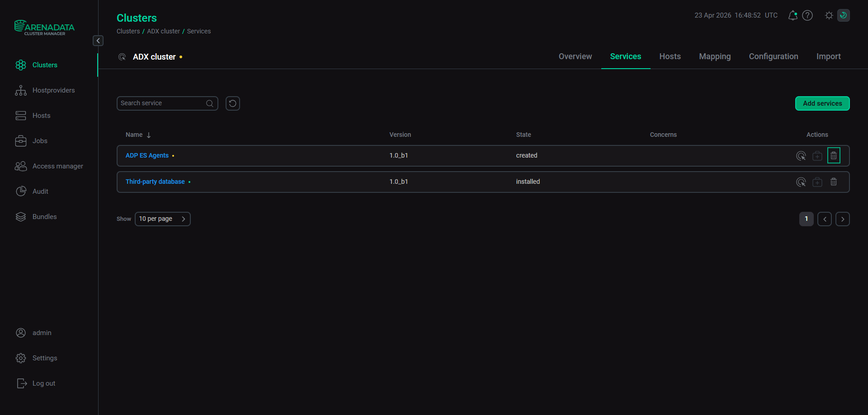The height and width of the screenshot is (415, 868).
Task: Open the help menu
Action: pos(807,15)
